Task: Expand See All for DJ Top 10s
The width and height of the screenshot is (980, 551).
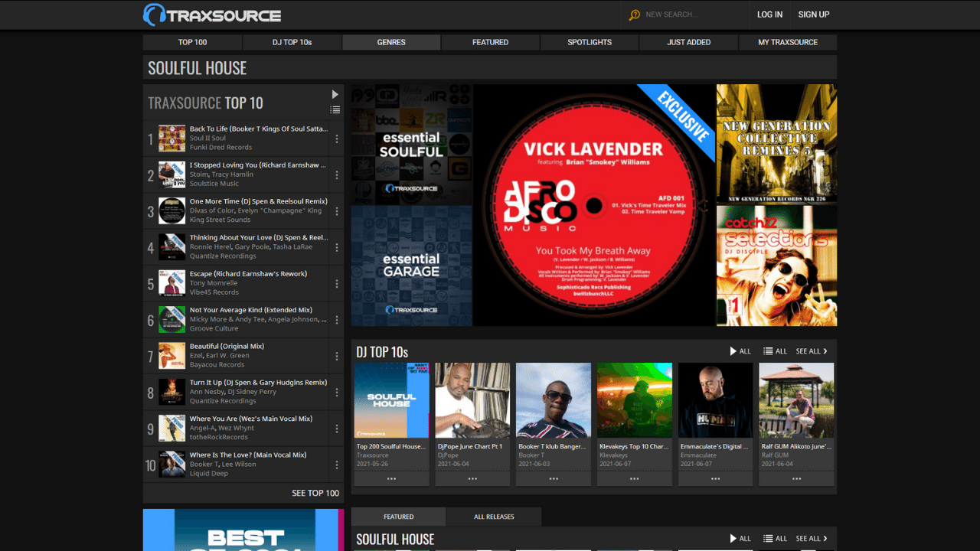Action: 812,351
